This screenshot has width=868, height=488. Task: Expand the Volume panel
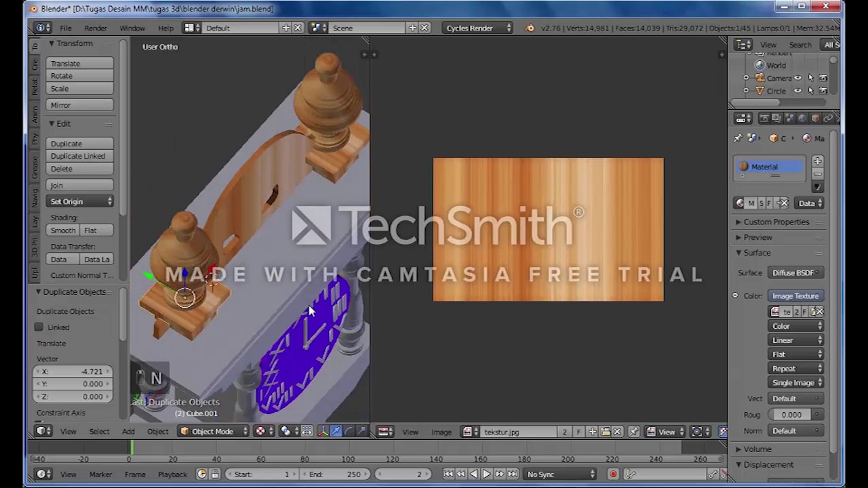point(757,449)
